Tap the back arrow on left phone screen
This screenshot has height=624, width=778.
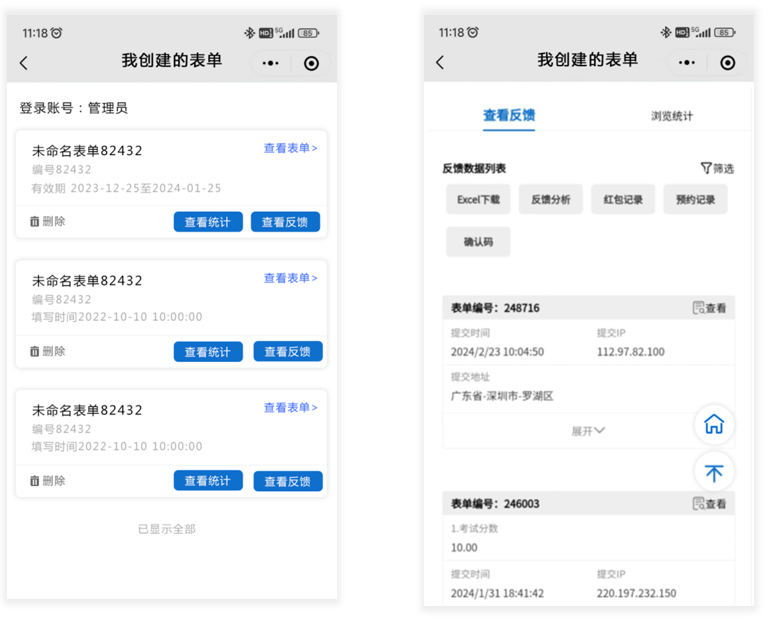(x=24, y=63)
